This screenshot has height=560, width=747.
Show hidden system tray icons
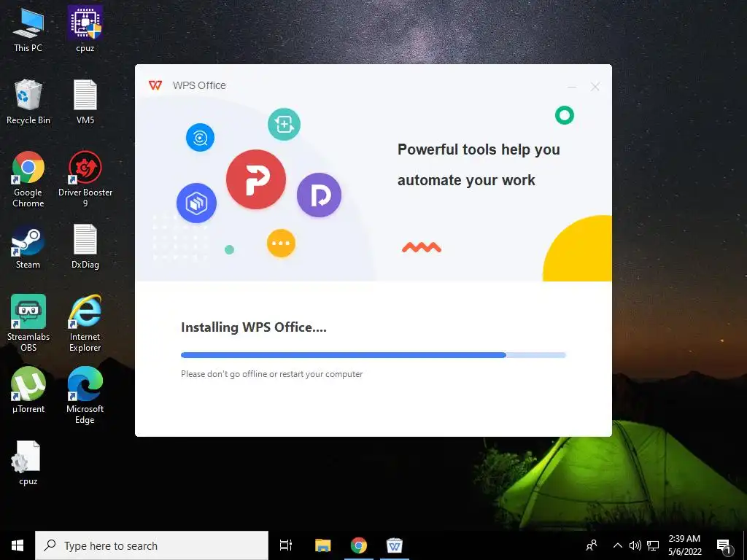pos(617,545)
